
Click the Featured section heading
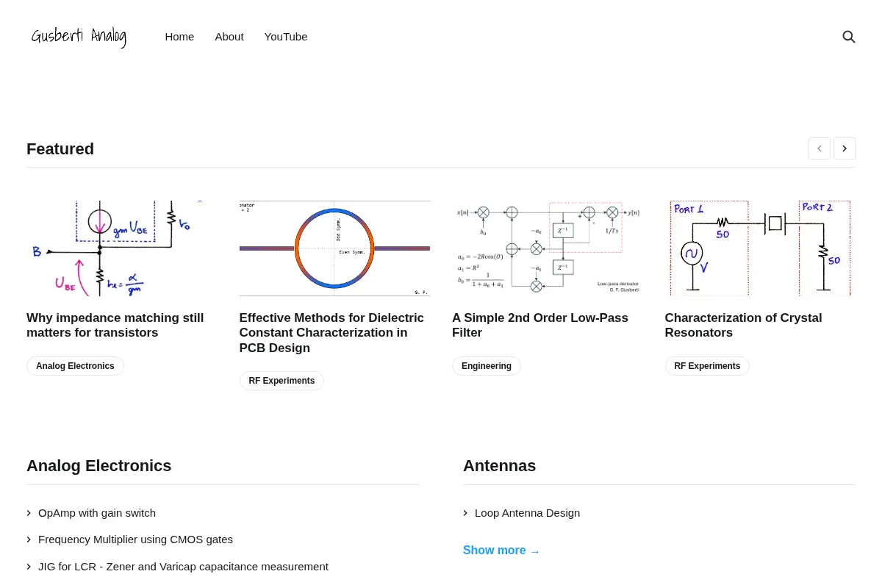point(60,149)
